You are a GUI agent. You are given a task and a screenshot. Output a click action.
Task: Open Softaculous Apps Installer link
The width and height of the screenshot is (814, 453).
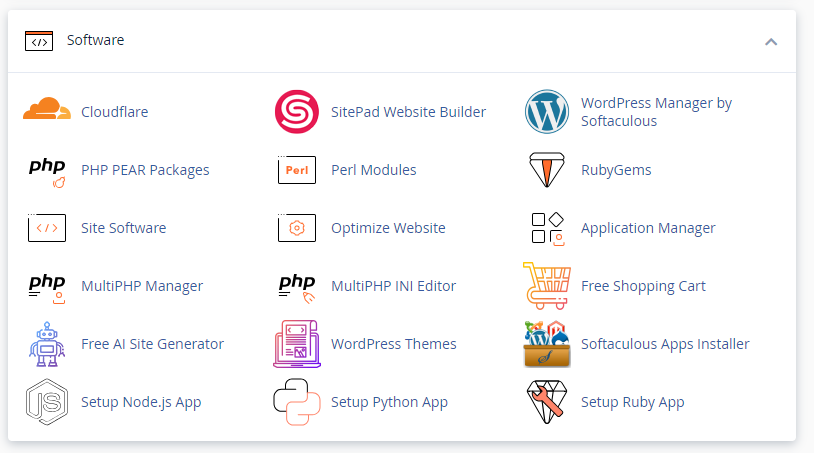665,344
